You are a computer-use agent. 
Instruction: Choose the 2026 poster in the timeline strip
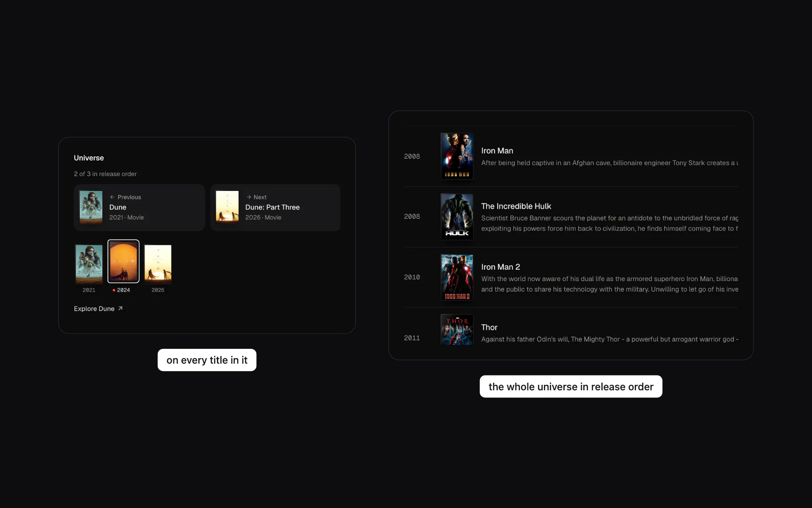click(x=158, y=263)
